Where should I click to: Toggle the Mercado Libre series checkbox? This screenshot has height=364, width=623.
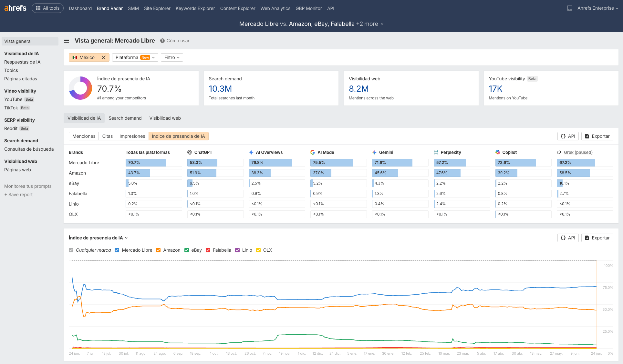(x=117, y=250)
